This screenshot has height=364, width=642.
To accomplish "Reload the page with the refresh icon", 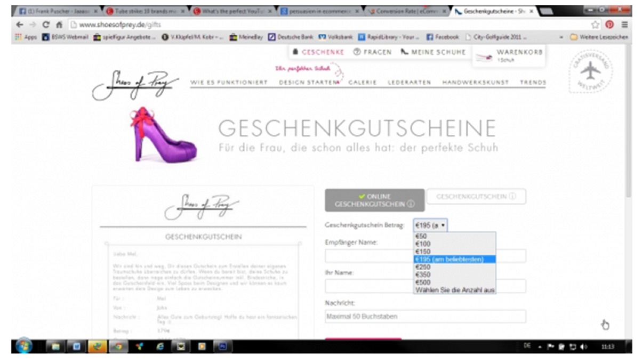I will tap(46, 25).
